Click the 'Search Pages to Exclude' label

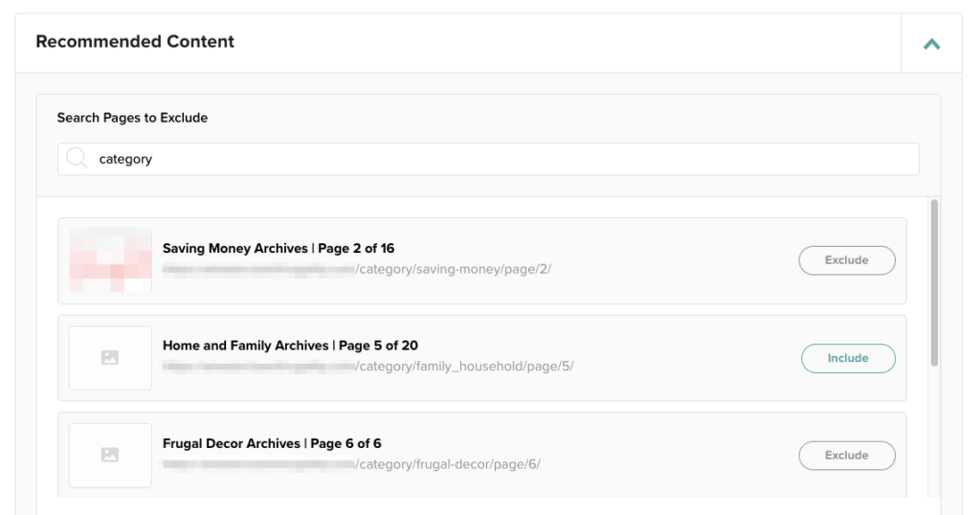(x=132, y=118)
